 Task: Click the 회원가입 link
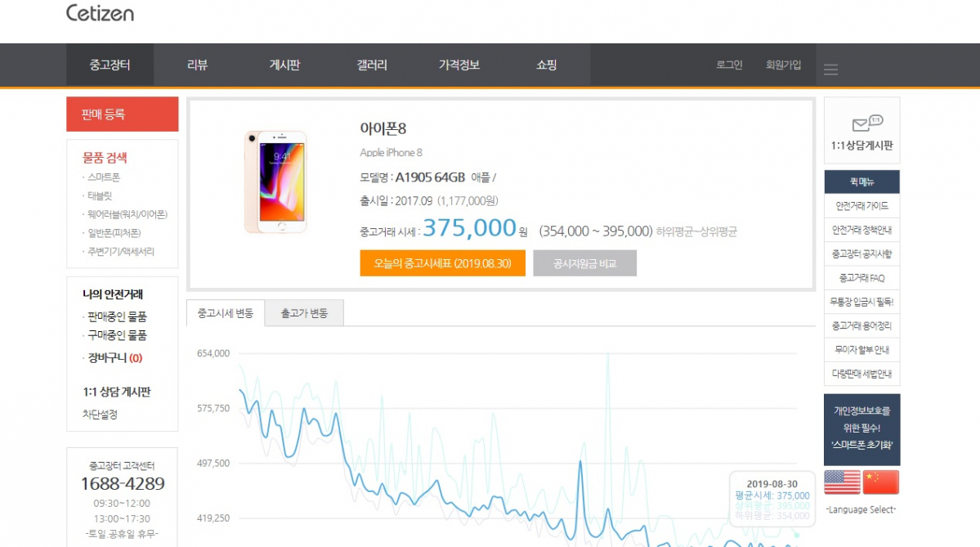point(783,65)
